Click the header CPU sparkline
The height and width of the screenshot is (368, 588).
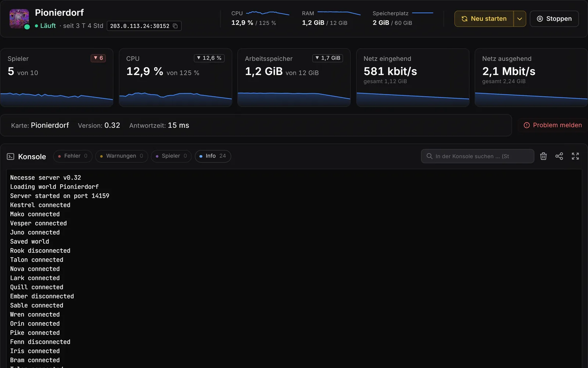[x=268, y=13]
